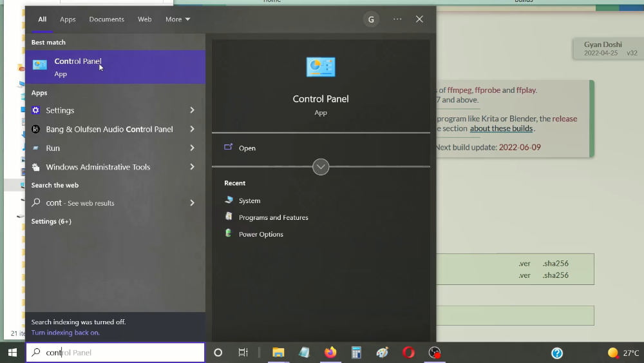Open Calculator icon in taskbar

coord(356,352)
